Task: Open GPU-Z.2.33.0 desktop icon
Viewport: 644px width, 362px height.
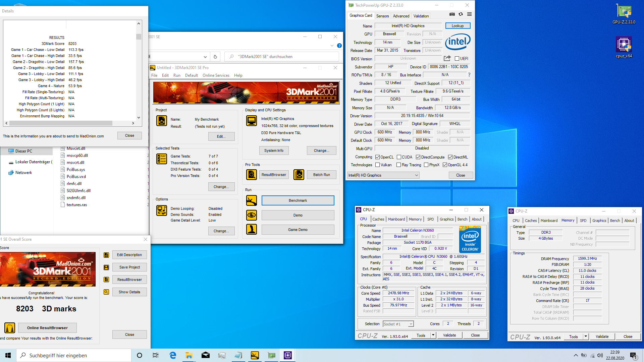Action: pyautogui.click(x=624, y=14)
